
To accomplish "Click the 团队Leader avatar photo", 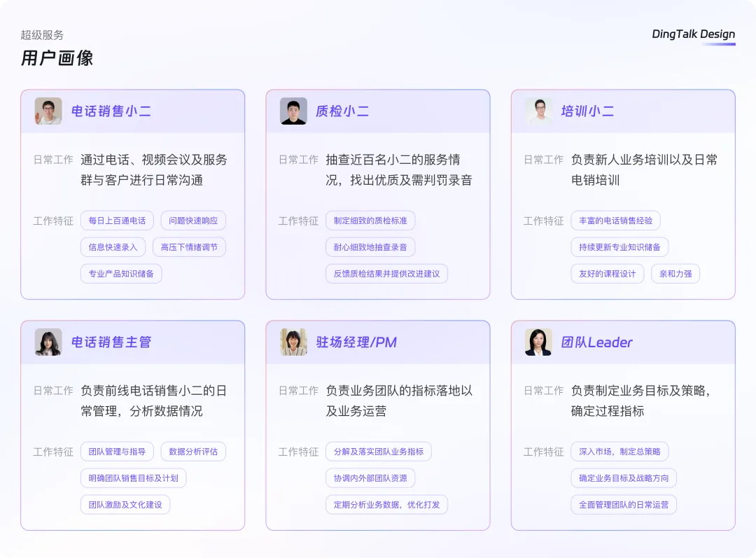I will 537,342.
